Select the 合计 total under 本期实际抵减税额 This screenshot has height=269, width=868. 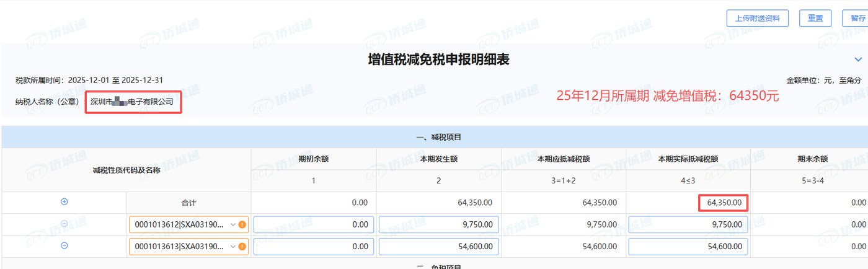coord(724,203)
